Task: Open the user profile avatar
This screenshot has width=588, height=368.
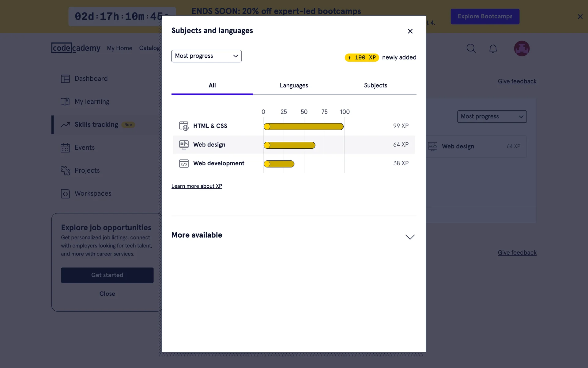Action: click(x=522, y=48)
